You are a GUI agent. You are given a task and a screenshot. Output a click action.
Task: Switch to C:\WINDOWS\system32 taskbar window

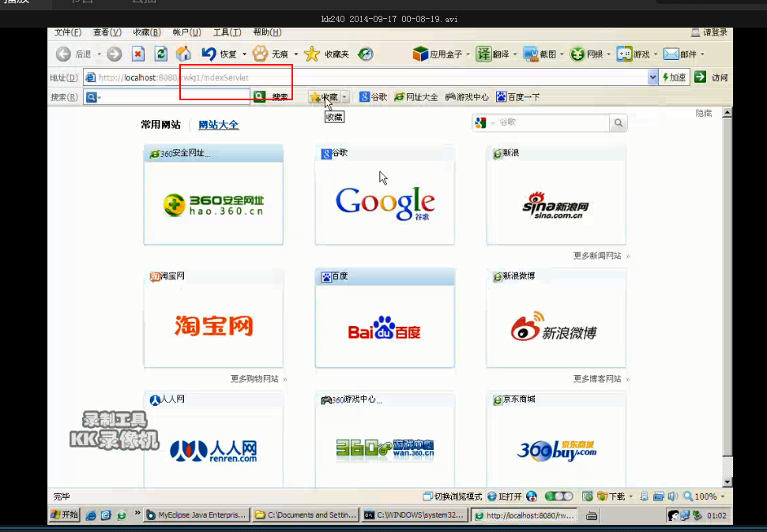pyautogui.click(x=414, y=515)
